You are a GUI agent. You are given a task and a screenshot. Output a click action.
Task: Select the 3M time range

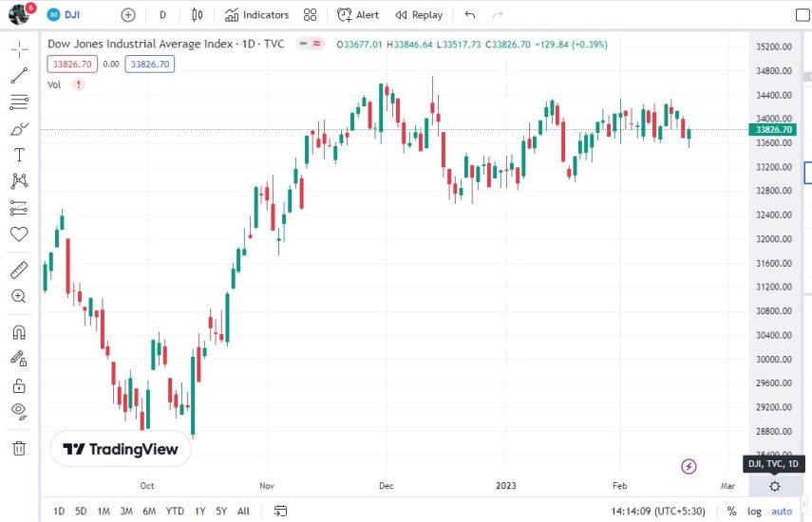(126, 512)
